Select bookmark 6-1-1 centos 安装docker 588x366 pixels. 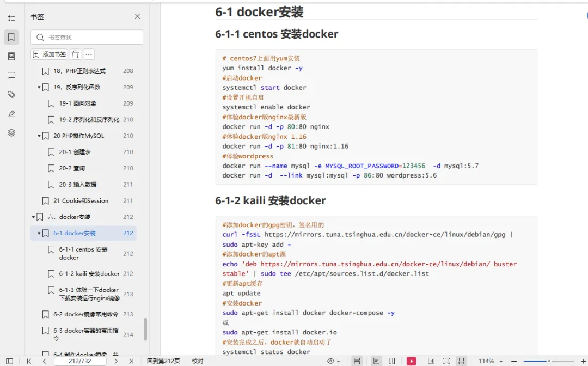(x=83, y=253)
